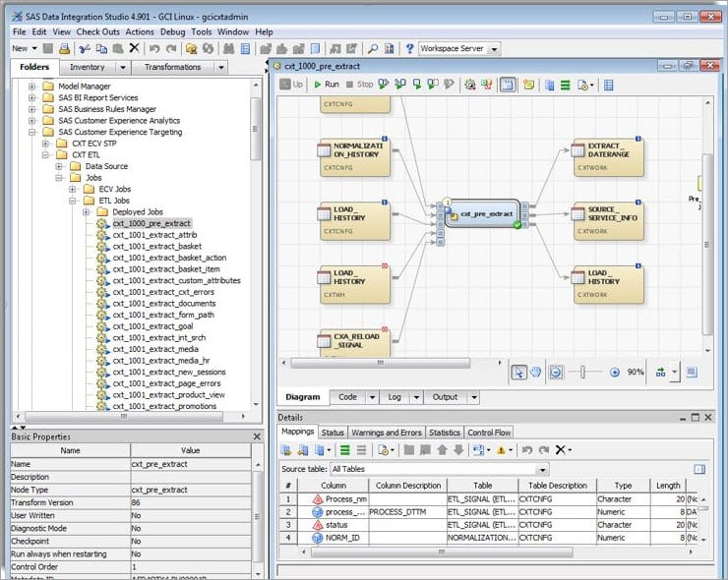Click the Print icon in main toolbar
This screenshot has height=580, width=728.
[x=65, y=48]
